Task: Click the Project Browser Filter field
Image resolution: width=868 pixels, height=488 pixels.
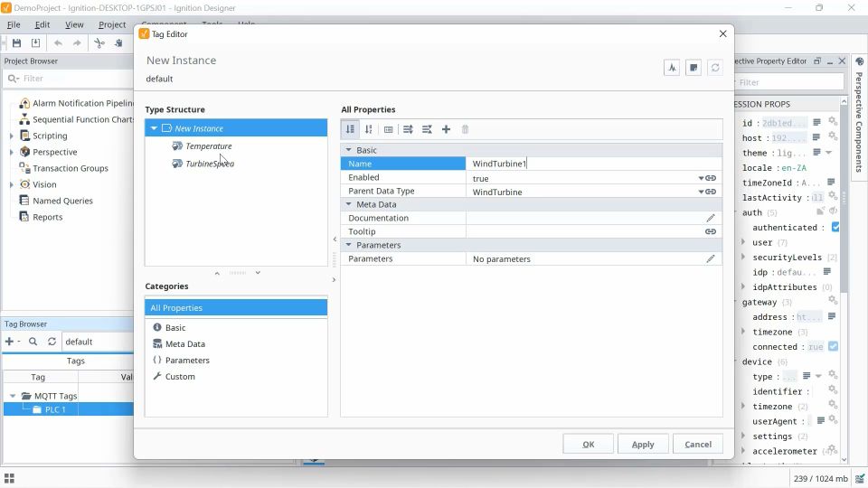Action: [x=68, y=78]
